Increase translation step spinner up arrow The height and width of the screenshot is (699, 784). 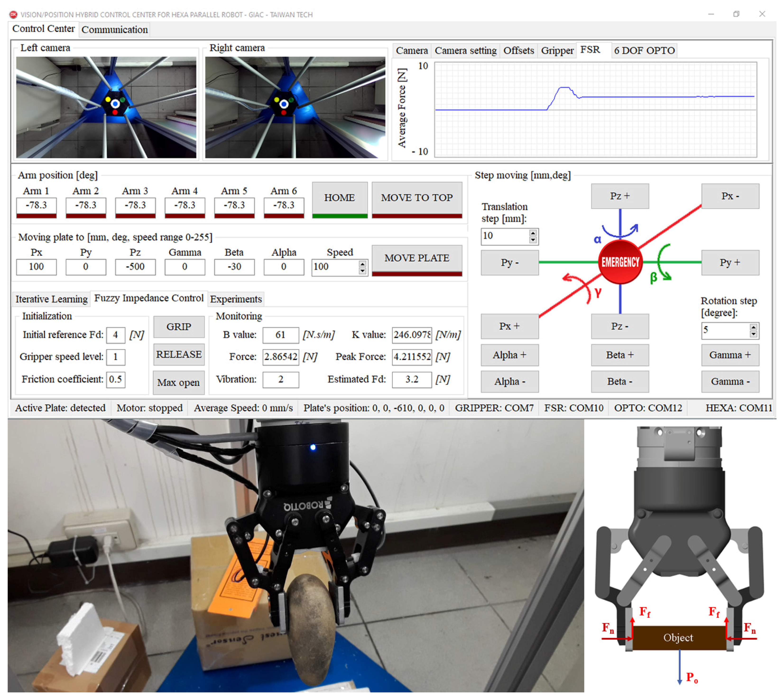pos(532,233)
